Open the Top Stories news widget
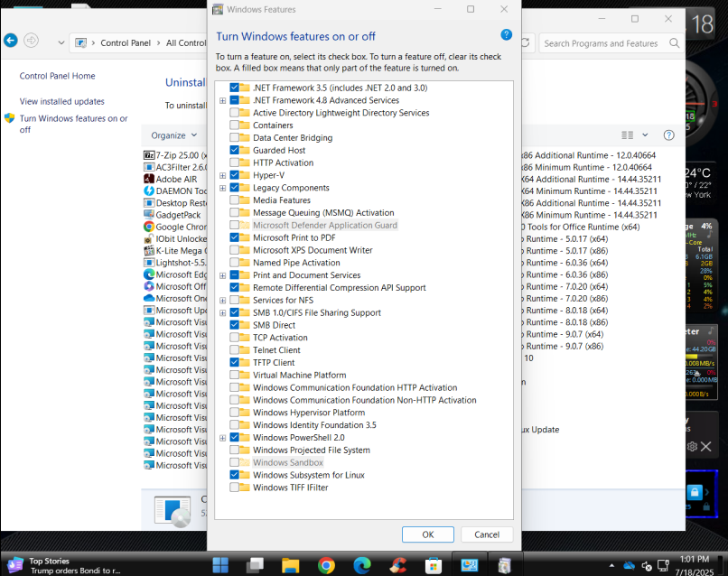The height and width of the screenshot is (576, 728). coord(65,565)
